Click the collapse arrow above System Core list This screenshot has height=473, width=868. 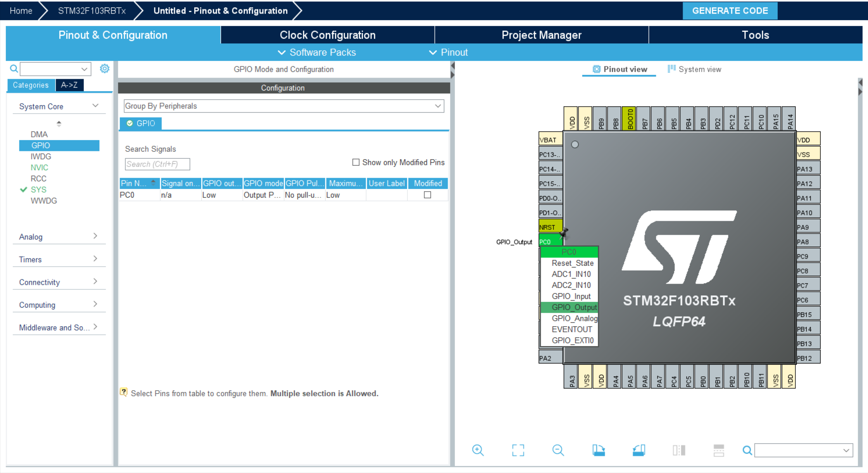[x=59, y=123]
